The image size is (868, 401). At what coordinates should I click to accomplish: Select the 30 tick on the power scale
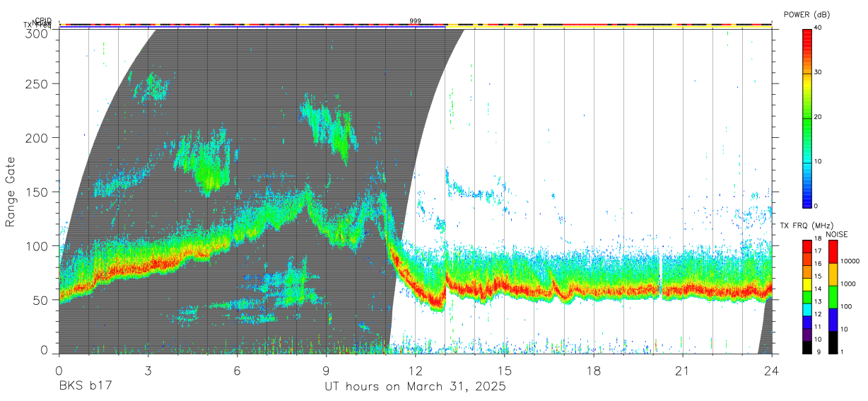point(819,73)
